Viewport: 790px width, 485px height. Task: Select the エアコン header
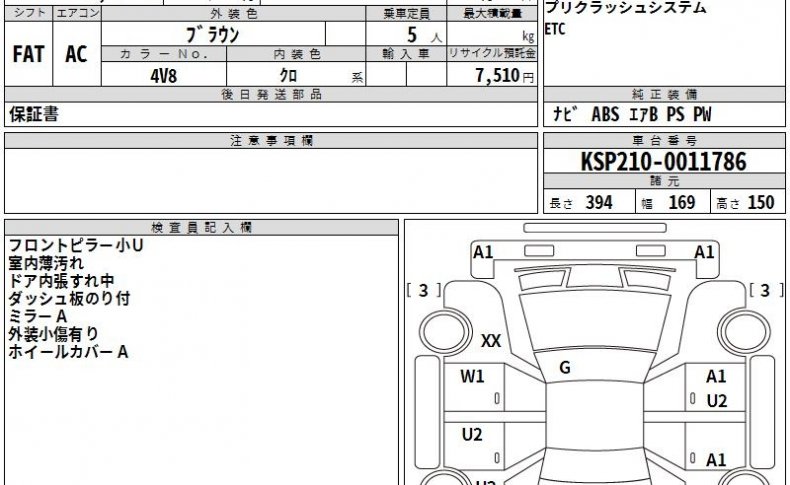tap(77, 13)
